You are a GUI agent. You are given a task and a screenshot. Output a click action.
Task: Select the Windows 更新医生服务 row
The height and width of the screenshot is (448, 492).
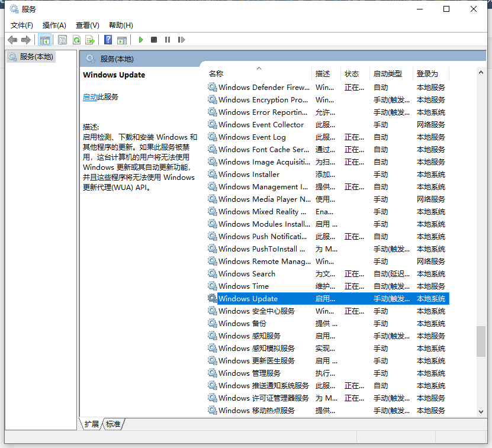pos(328,361)
